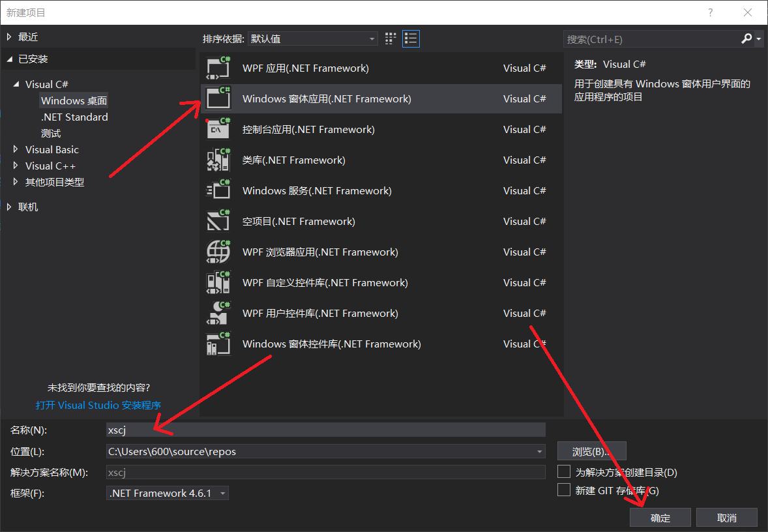Screen dimensions: 768x532
Task: Click the WPF 浏览器应用 globe icon
Action: click(x=218, y=252)
